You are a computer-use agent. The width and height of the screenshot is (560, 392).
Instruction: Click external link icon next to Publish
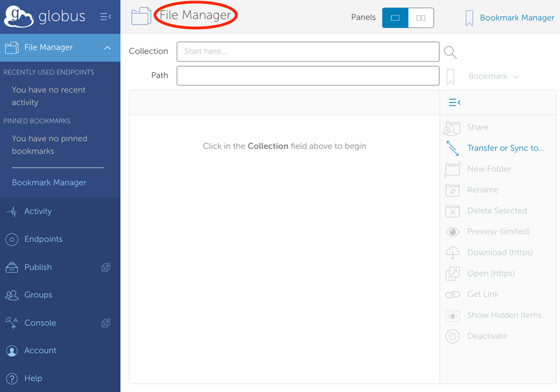(106, 268)
